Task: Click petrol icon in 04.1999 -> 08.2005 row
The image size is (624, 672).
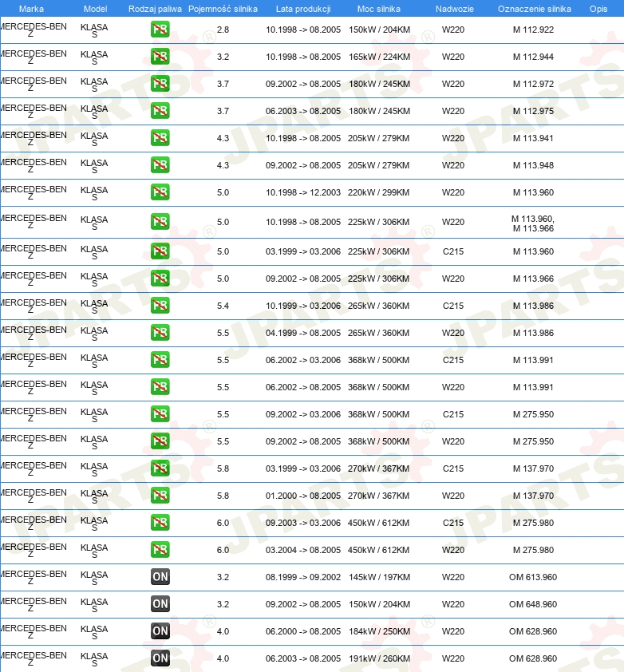Action: click(x=160, y=333)
